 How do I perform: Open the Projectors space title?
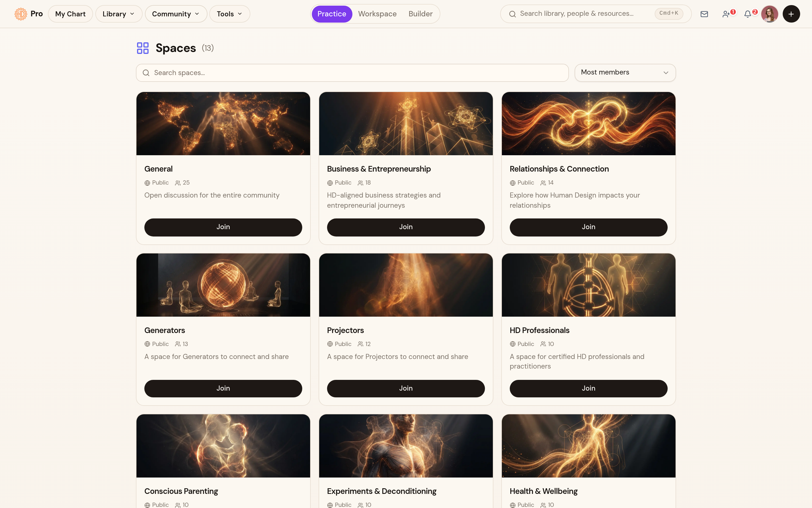coord(345,330)
